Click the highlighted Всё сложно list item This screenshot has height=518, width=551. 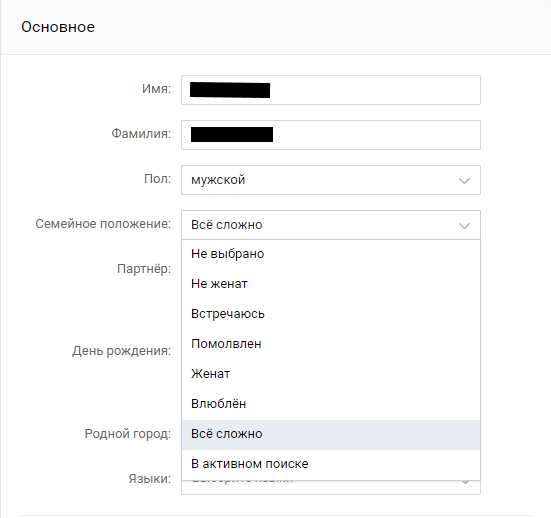pyautogui.click(x=331, y=434)
